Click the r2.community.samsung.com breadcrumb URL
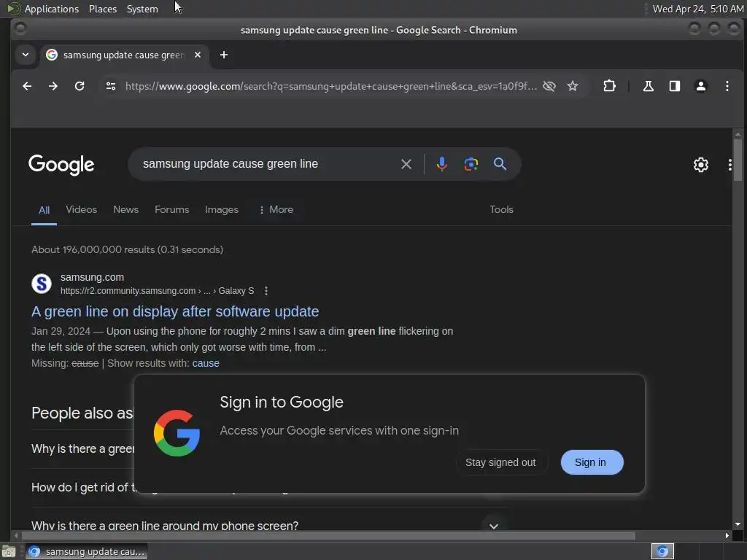The image size is (747, 560). [x=158, y=290]
